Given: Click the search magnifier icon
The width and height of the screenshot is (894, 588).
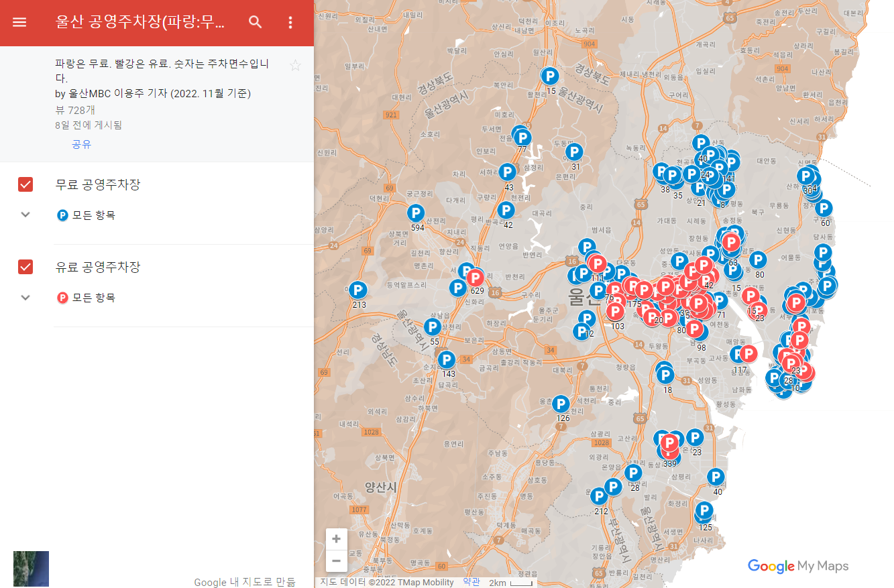Looking at the screenshot, I should (x=255, y=22).
